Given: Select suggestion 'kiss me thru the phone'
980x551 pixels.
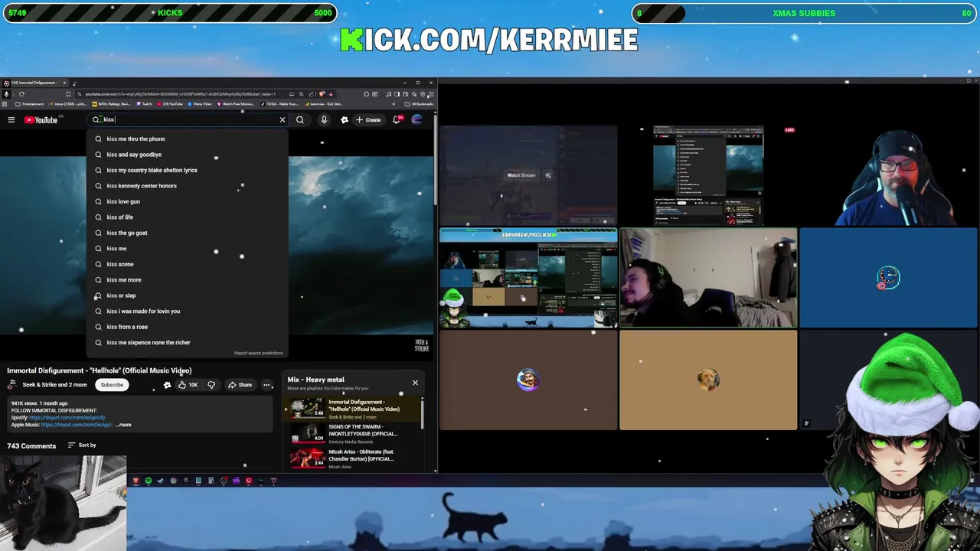Looking at the screenshot, I should (x=188, y=139).
